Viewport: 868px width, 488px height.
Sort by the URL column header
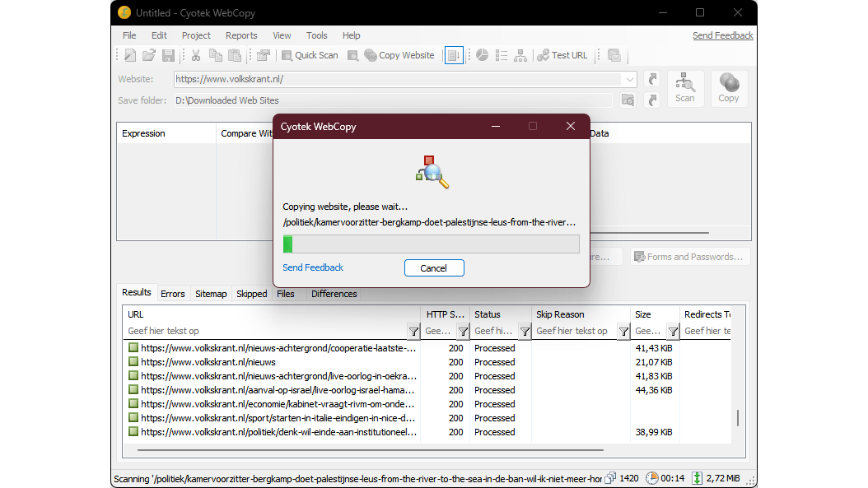point(272,314)
